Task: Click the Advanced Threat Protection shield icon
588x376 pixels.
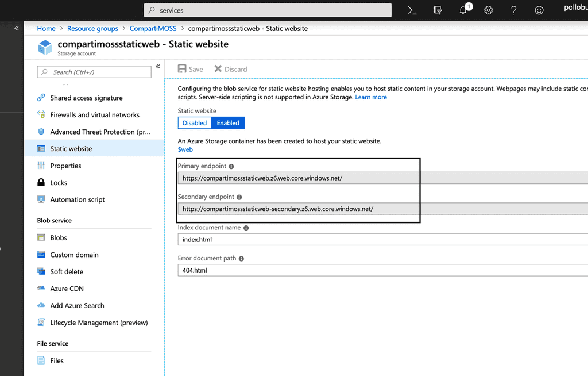Action: tap(41, 132)
